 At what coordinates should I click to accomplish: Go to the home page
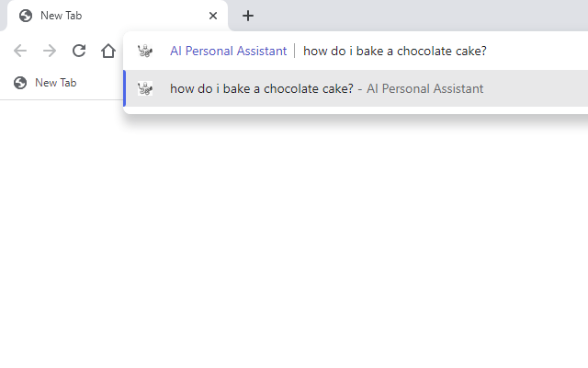coord(108,51)
